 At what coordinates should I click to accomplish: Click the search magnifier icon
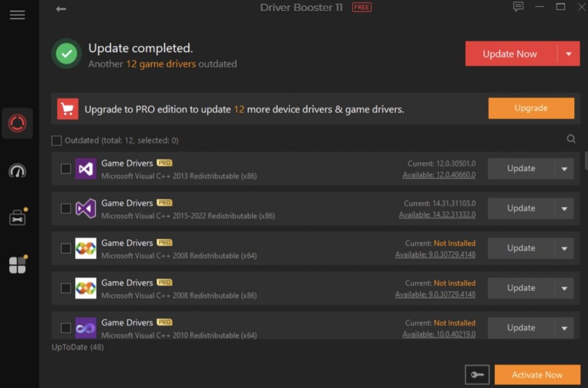[571, 139]
